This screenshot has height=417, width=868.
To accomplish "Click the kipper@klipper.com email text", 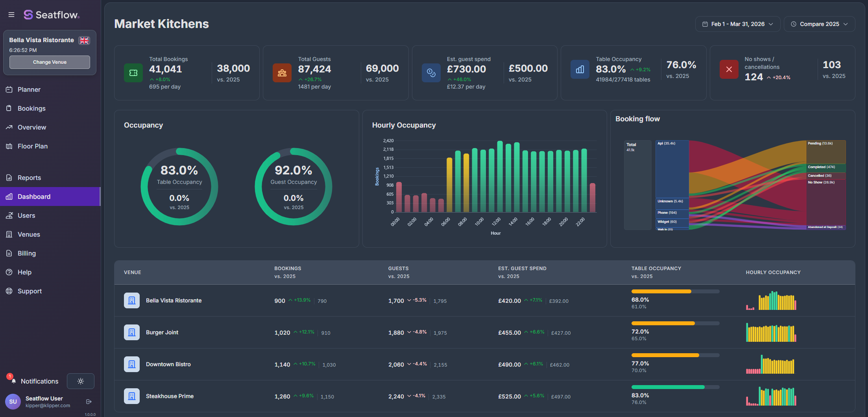I will [x=48, y=406].
